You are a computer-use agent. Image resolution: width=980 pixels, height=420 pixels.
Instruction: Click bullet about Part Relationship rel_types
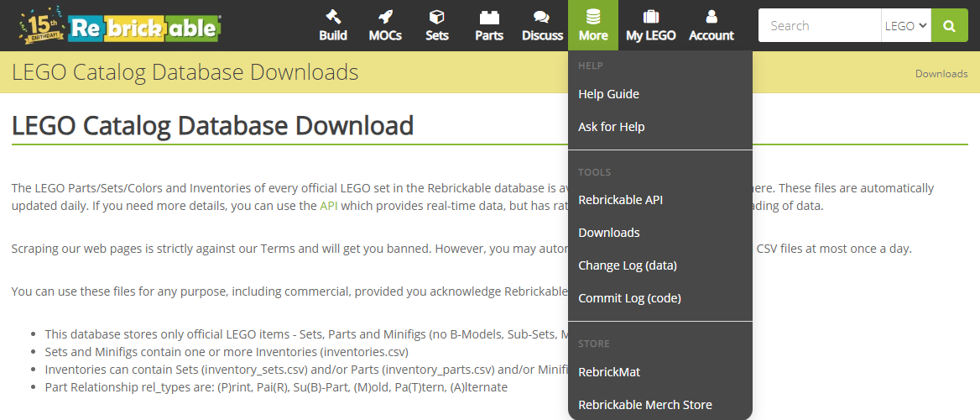275,387
